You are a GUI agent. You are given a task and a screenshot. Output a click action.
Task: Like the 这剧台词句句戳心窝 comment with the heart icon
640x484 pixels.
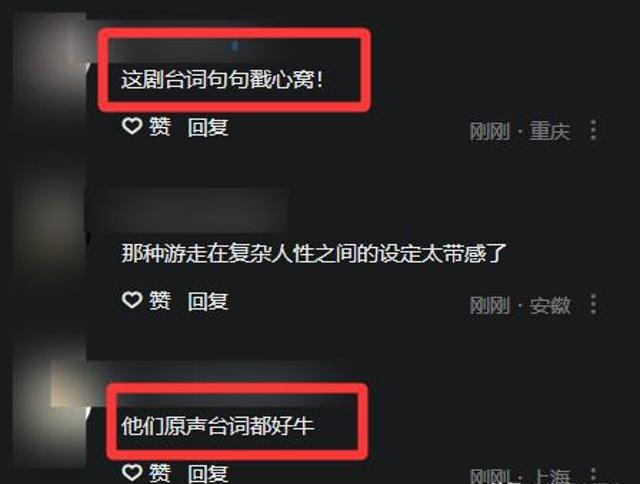pos(132,126)
